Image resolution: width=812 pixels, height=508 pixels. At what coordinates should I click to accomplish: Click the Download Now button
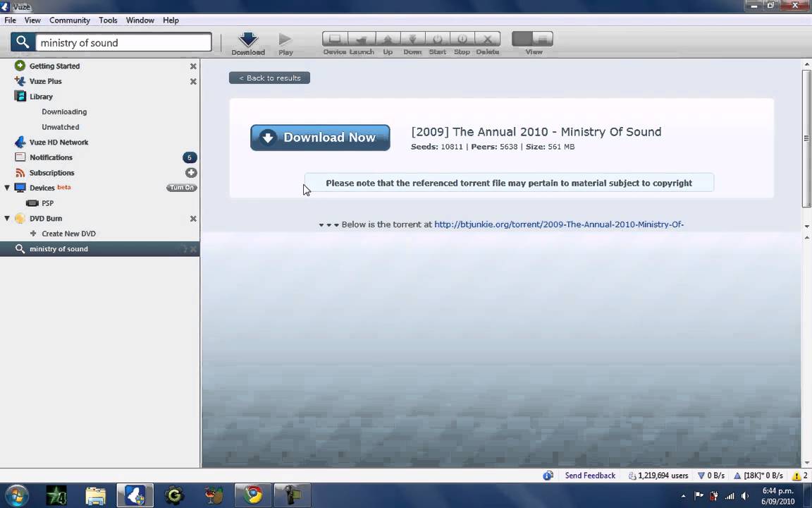(x=320, y=138)
